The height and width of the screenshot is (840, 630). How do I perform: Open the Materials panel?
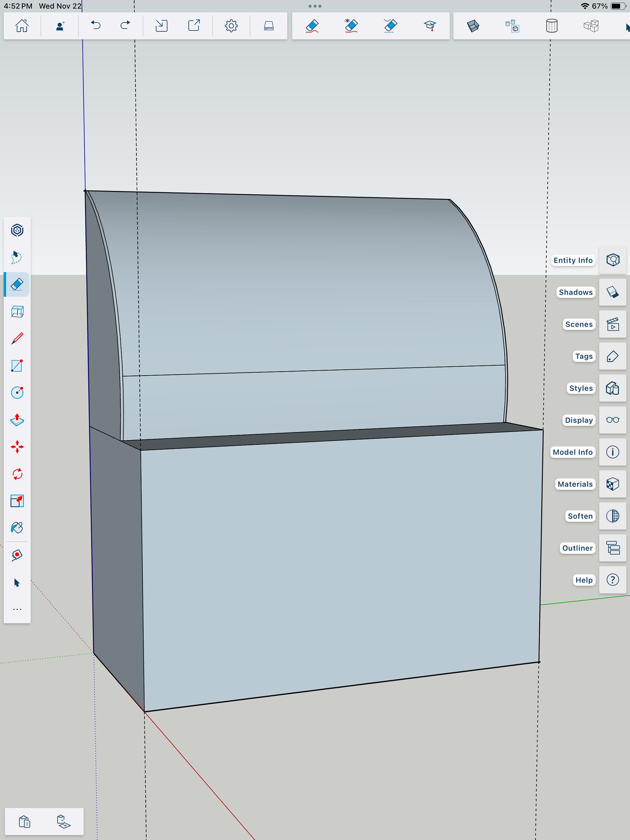[612, 484]
